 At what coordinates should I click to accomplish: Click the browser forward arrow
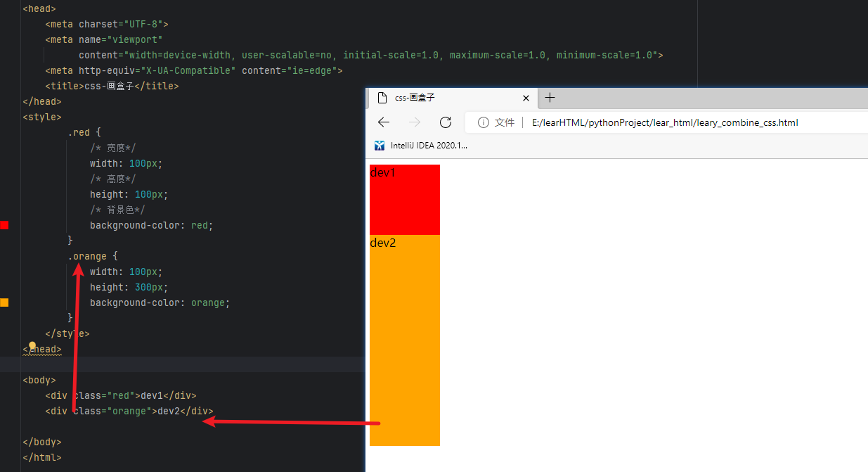(x=415, y=122)
